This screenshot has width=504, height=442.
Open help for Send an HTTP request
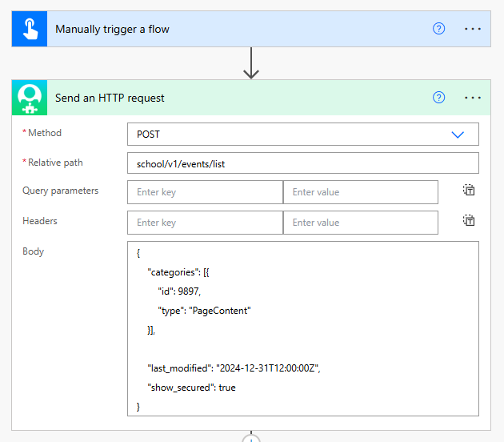coord(438,98)
